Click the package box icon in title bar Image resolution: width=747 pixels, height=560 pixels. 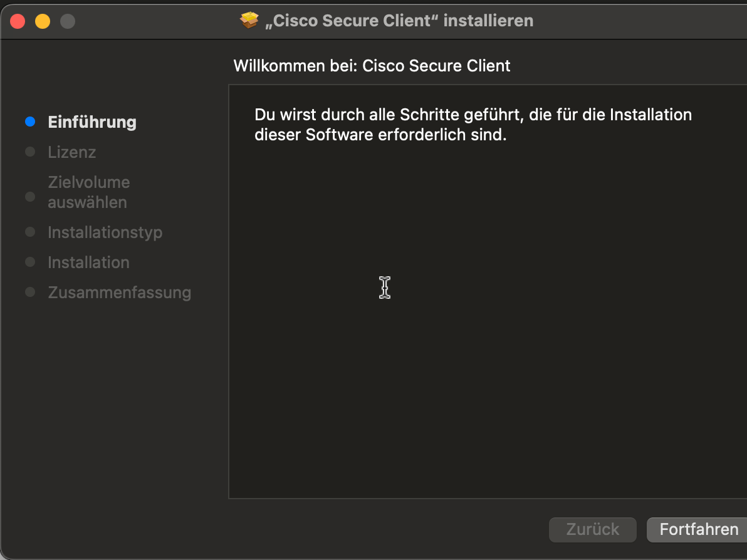click(x=249, y=21)
